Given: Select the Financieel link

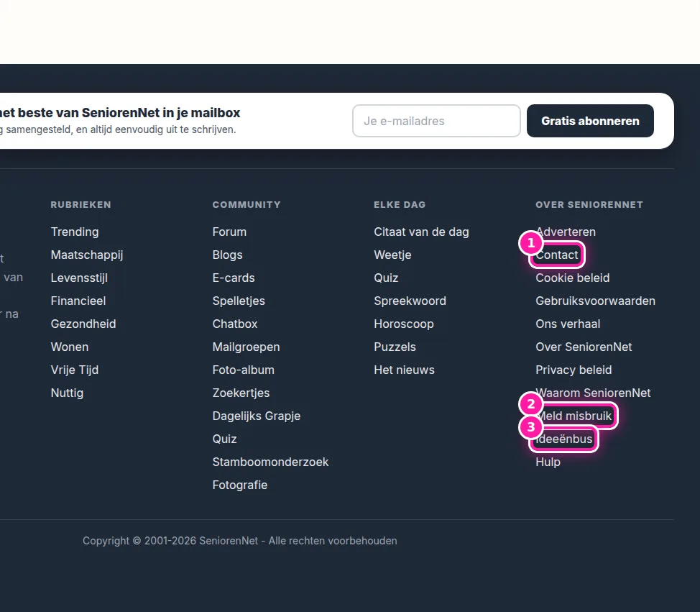Looking at the screenshot, I should point(78,301).
